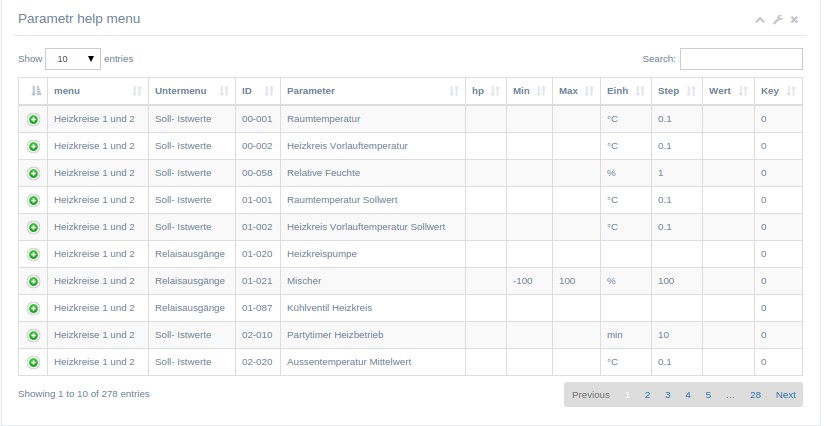Jump to last page 28
The width and height of the screenshot is (824, 426).
pos(755,395)
